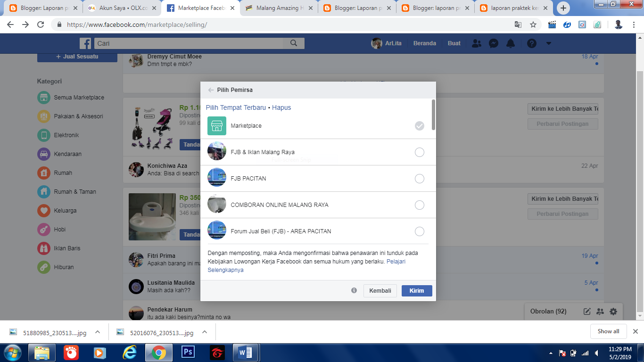
Task: Open Photoshop from taskbar
Action: click(x=188, y=352)
